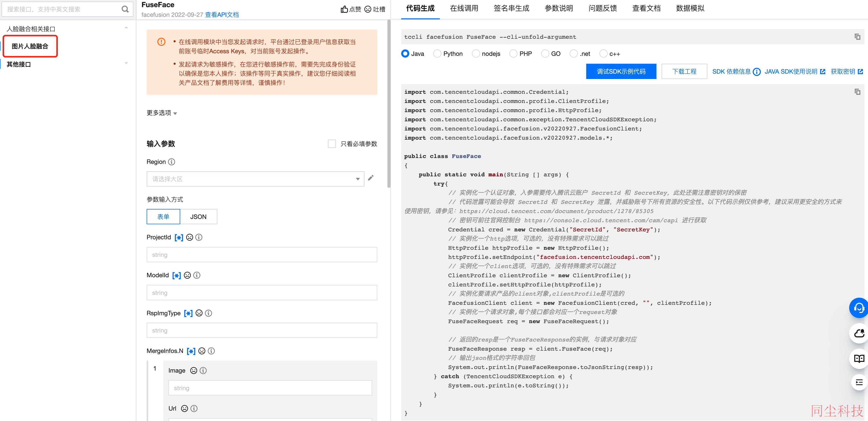Select 图片人脸融合 in sidebar

pyautogui.click(x=30, y=46)
